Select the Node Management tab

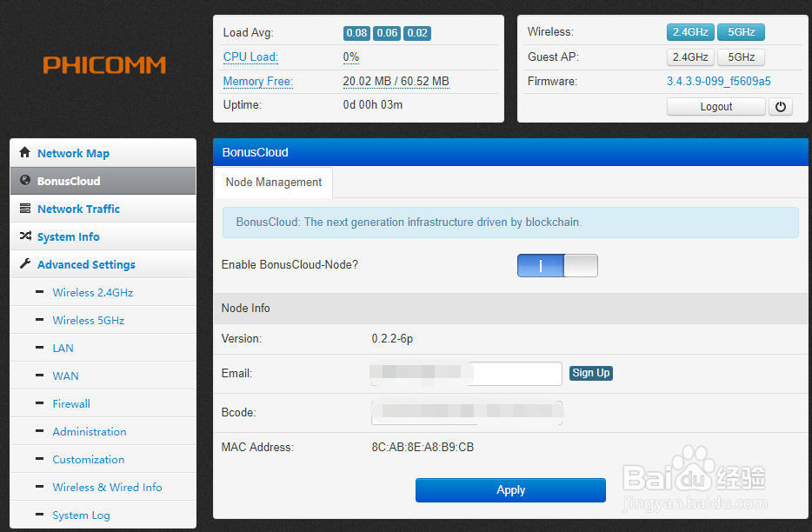(274, 183)
